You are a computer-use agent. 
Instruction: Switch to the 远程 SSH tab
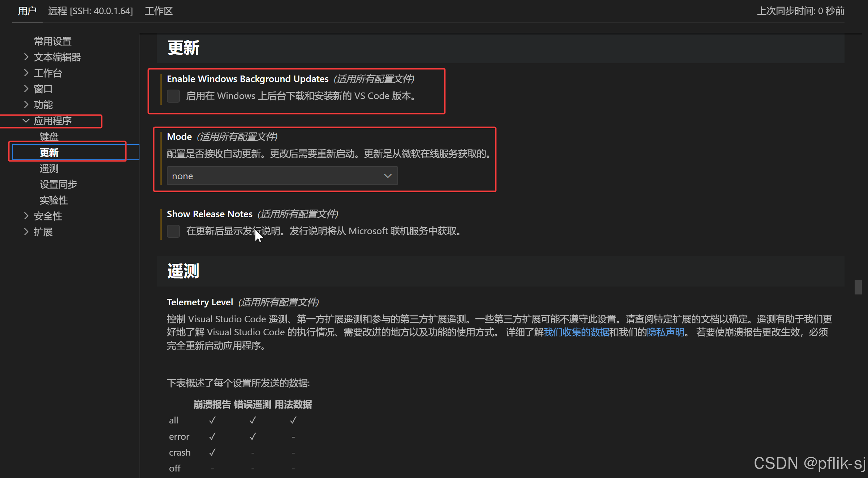coord(90,11)
